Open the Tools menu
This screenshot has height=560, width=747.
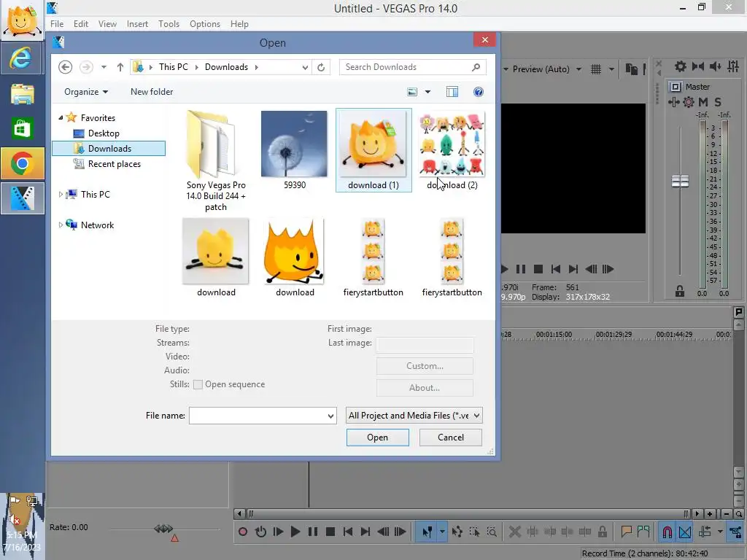tap(169, 24)
